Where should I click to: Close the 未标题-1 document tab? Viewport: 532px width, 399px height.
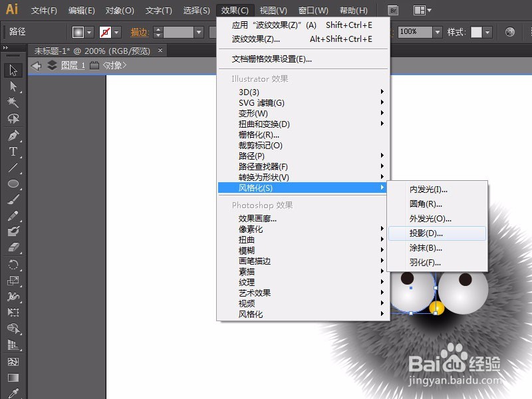point(160,51)
